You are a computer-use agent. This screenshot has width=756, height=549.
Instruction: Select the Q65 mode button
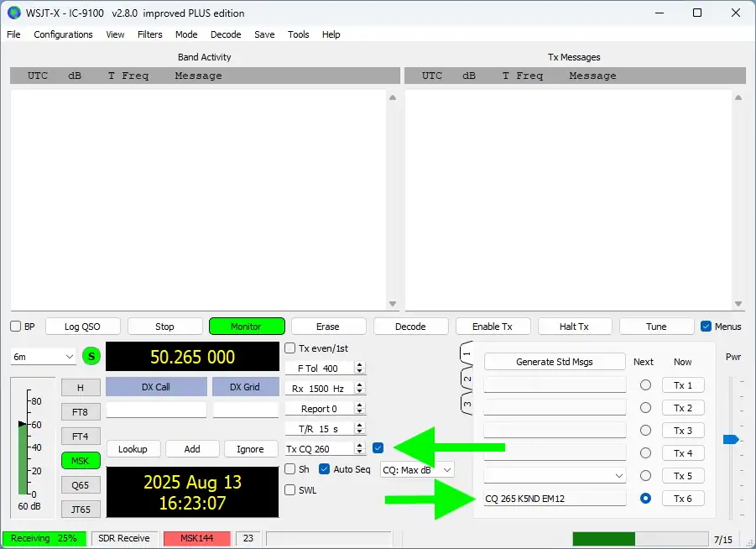[x=80, y=484]
